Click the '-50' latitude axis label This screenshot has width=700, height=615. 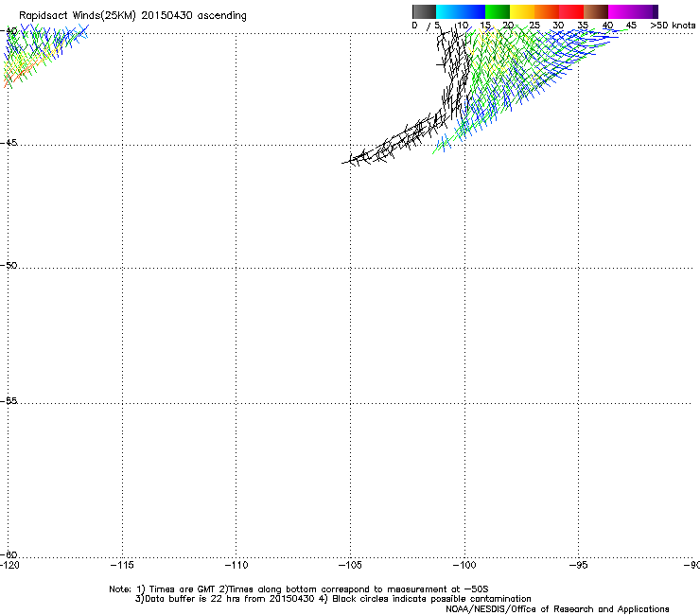coord(9,265)
